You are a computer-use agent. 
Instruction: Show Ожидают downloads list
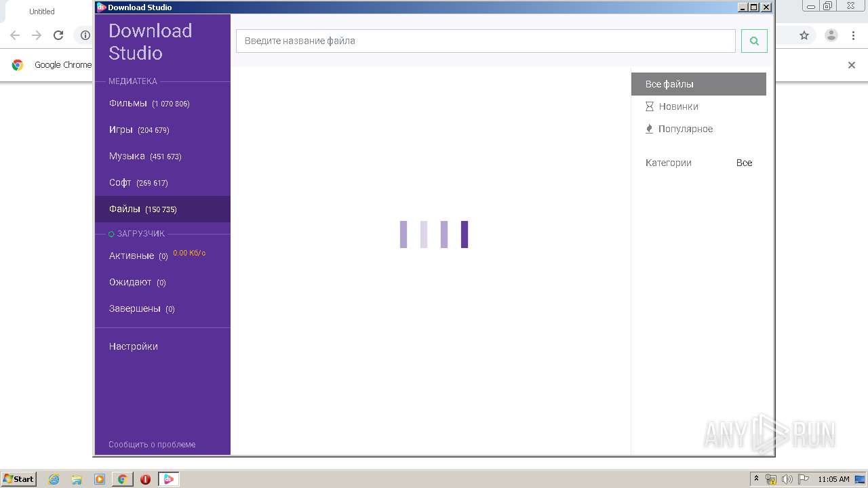(x=163, y=283)
